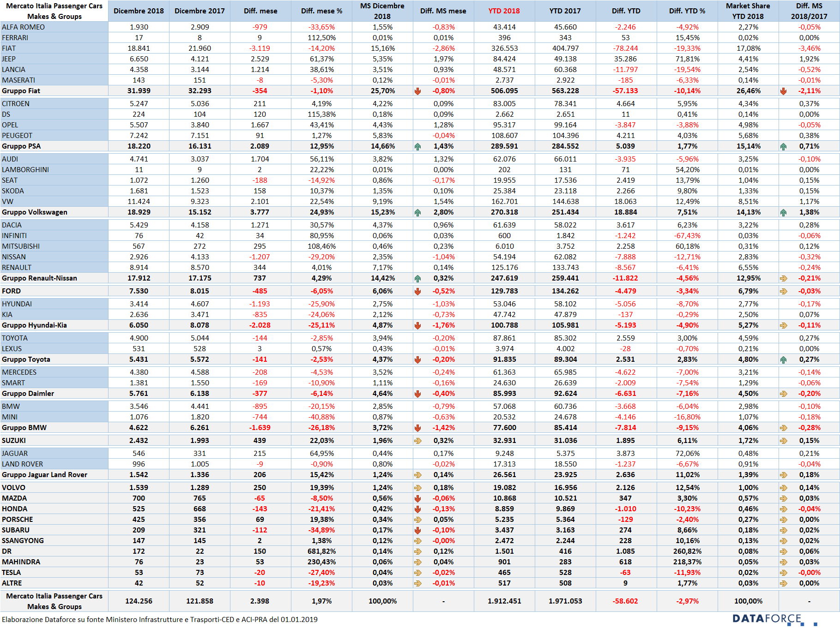This screenshot has width=840, height=628.
Task: Click the ALFA ROMEO row label
Action: tap(24, 27)
